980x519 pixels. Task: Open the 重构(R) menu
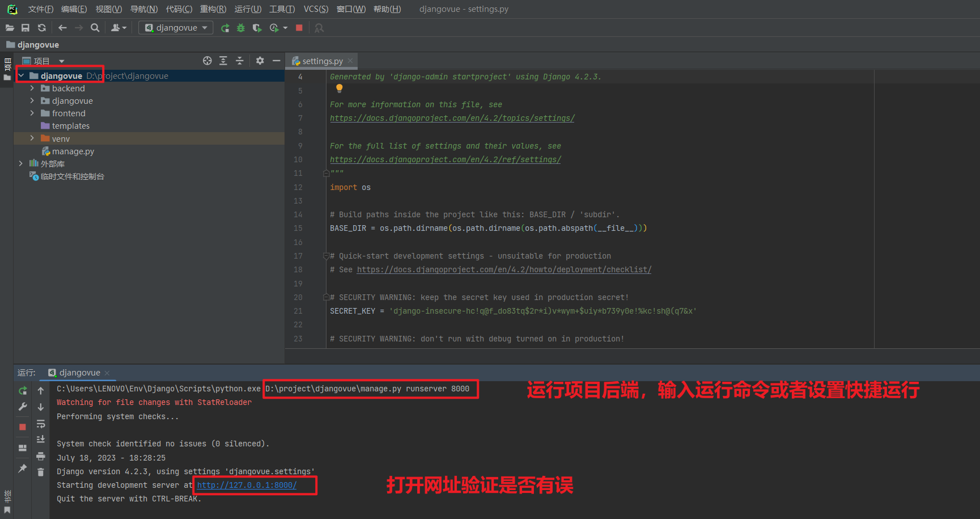(x=213, y=9)
